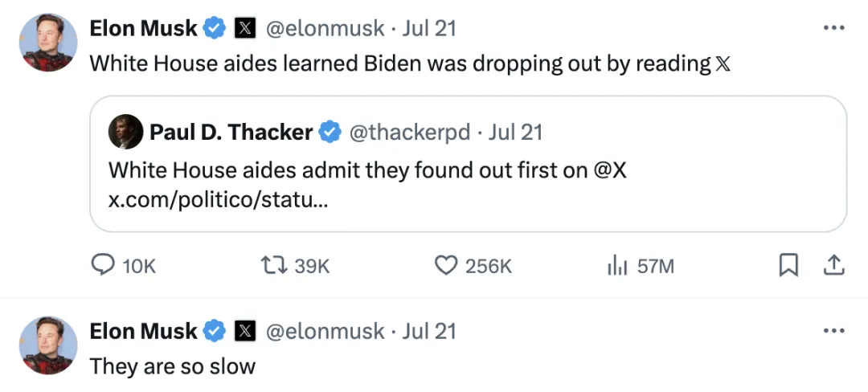Click the reply comment icon showing 10K
The height and width of the screenshot is (392, 868).
click(x=102, y=266)
